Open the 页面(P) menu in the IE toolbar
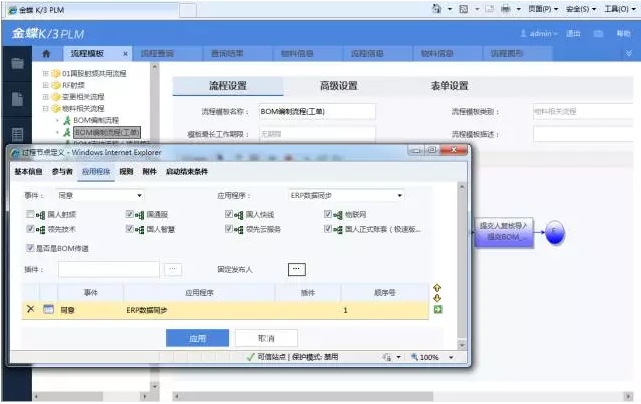 tap(543, 9)
